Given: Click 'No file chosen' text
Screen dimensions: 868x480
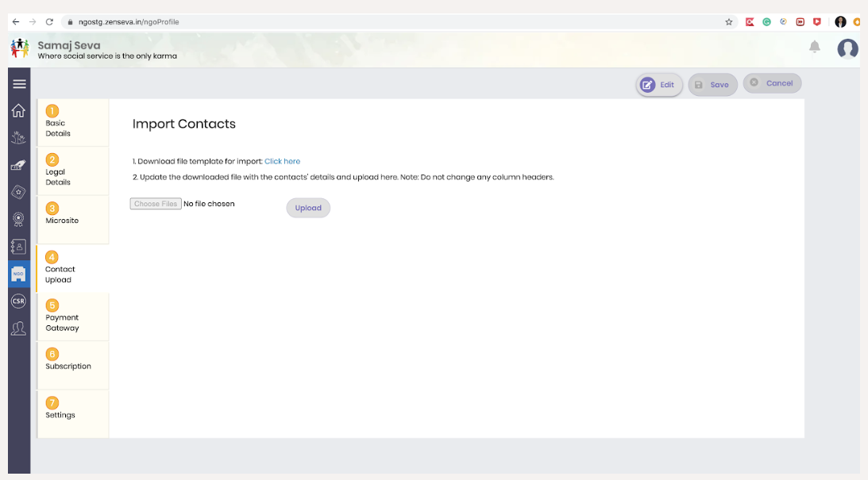Looking at the screenshot, I should tap(209, 203).
